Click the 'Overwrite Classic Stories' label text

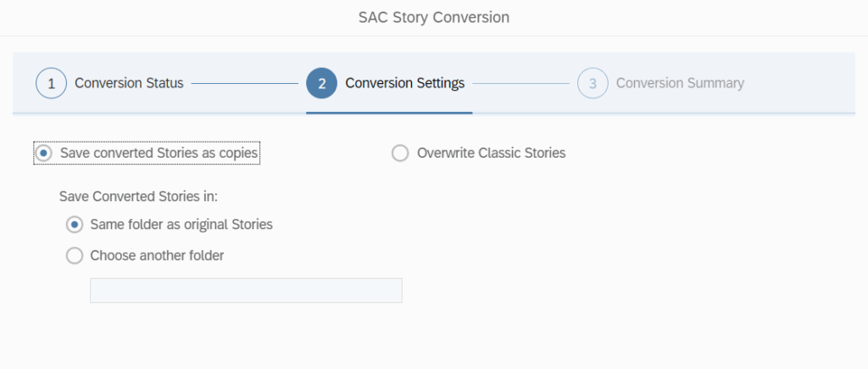click(x=491, y=153)
